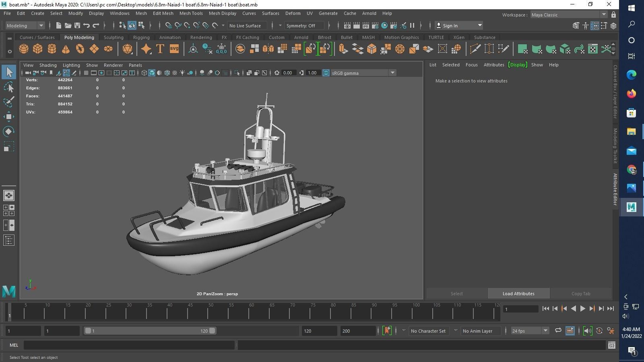
Task: Click the Type tool T shelf icon
Action: click(160, 49)
